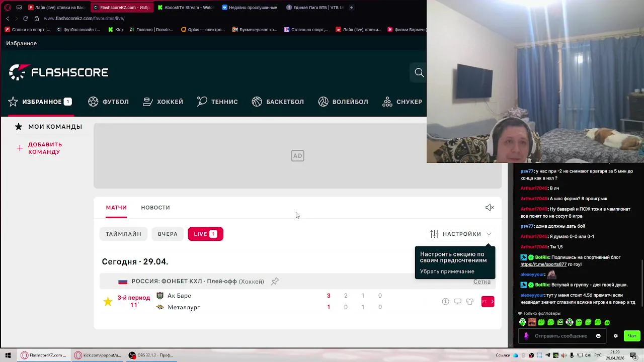Open the Главная | Donate bookmark
644x362 pixels.
pos(151,30)
